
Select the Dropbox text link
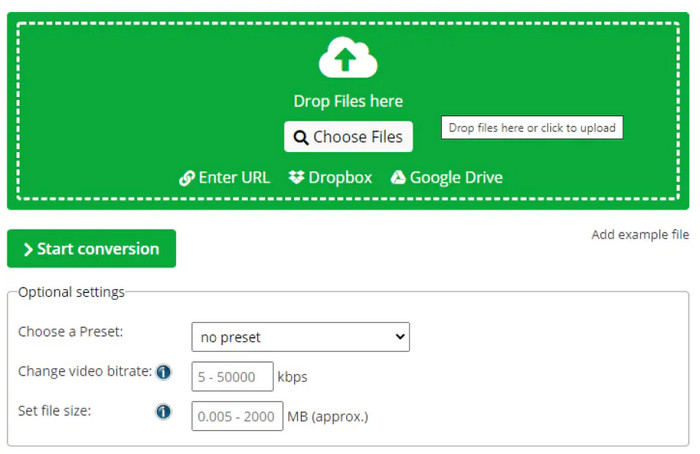click(x=340, y=178)
